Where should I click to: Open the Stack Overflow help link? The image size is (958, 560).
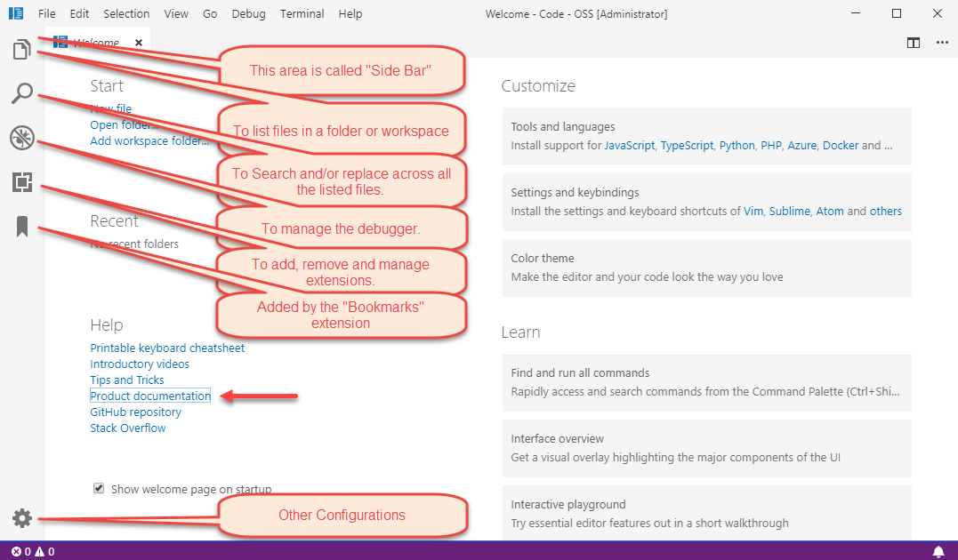128,428
